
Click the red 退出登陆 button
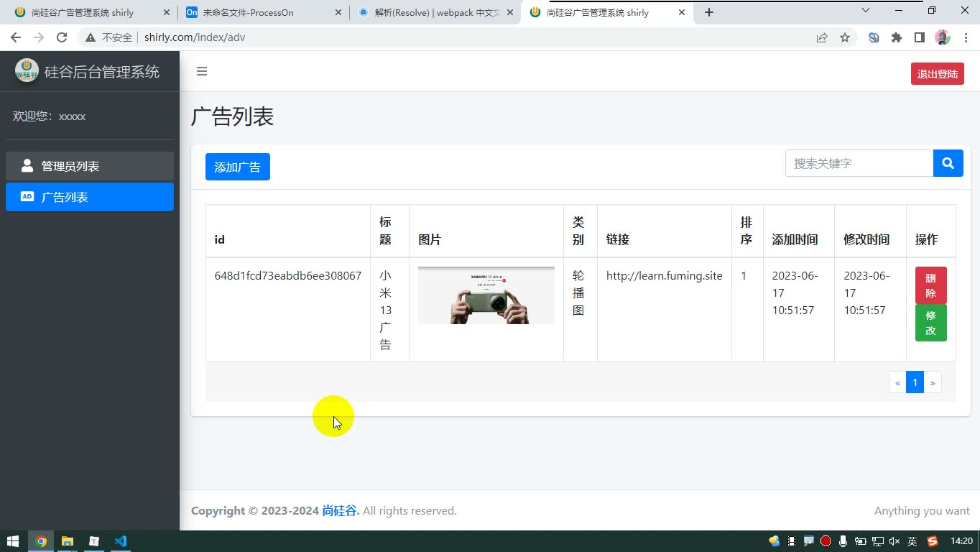(938, 73)
